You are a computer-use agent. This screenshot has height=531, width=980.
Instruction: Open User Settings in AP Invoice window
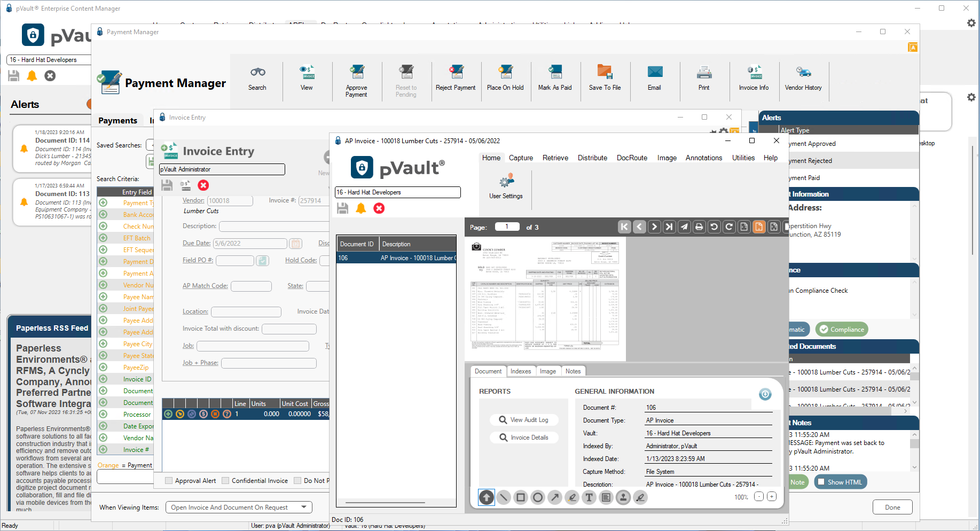coord(506,186)
